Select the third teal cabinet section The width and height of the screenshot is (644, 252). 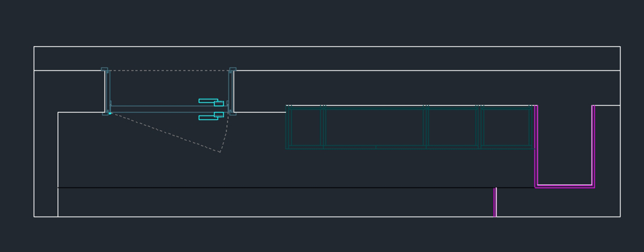[452, 127]
